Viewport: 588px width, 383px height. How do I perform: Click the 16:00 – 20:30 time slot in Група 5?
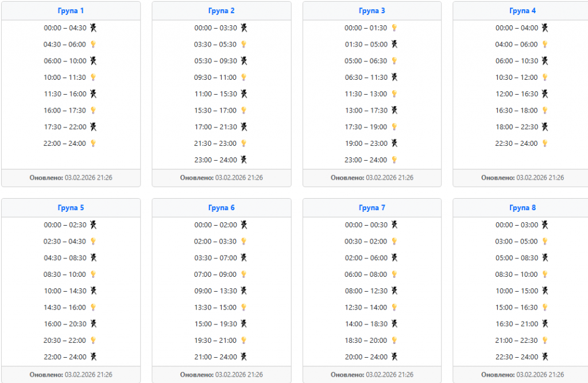click(x=65, y=324)
